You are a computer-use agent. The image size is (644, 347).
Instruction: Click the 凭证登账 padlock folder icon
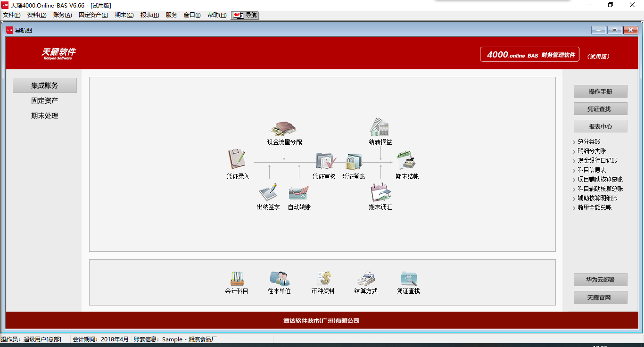(353, 162)
